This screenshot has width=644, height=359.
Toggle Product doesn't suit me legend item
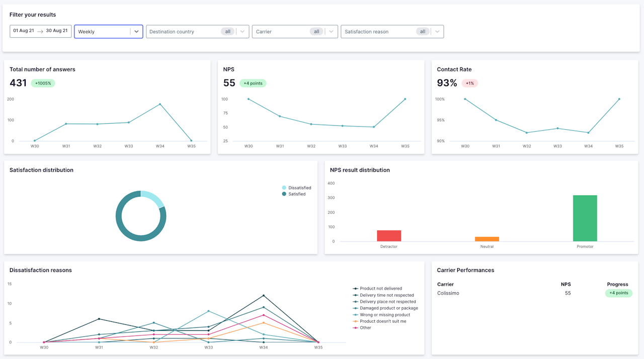point(379,321)
